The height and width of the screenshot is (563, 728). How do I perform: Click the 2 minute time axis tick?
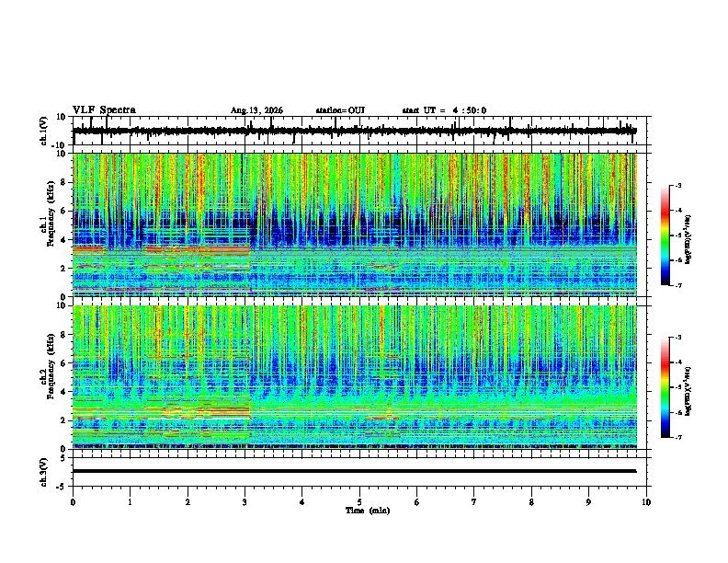[x=188, y=502]
